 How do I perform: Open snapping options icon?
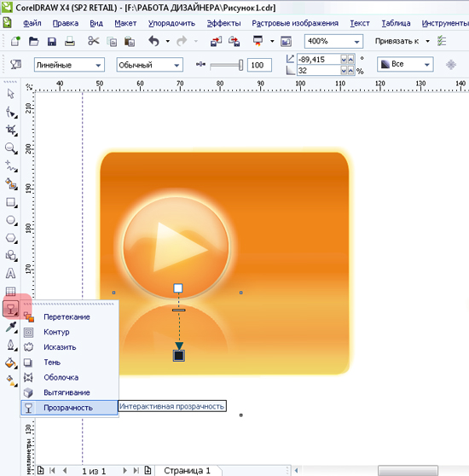click(442, 41)
